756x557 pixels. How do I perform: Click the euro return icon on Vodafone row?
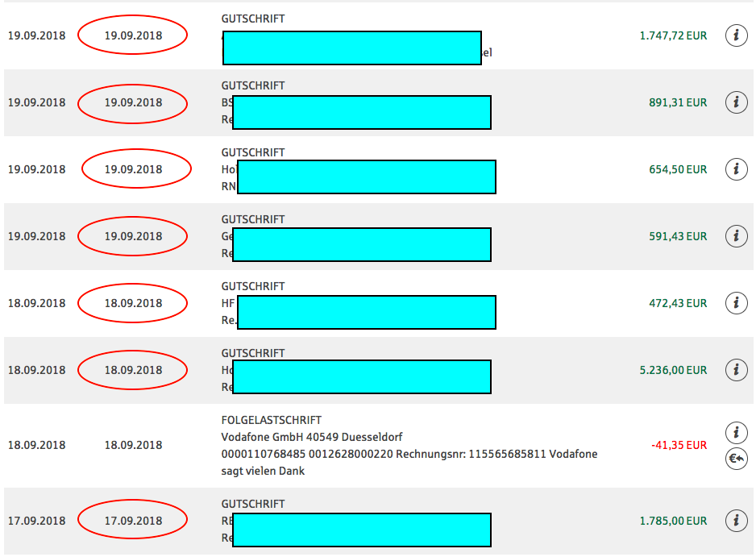pos(736,459)
